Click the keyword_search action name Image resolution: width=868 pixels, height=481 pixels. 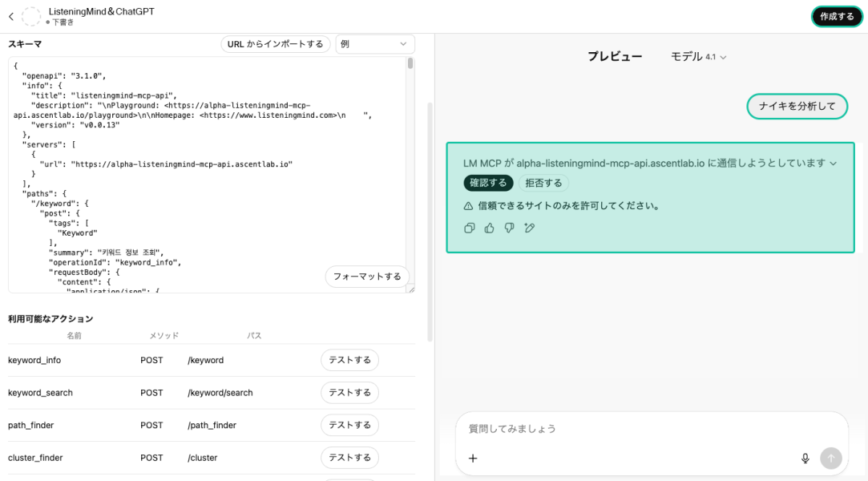pos(40,393)
